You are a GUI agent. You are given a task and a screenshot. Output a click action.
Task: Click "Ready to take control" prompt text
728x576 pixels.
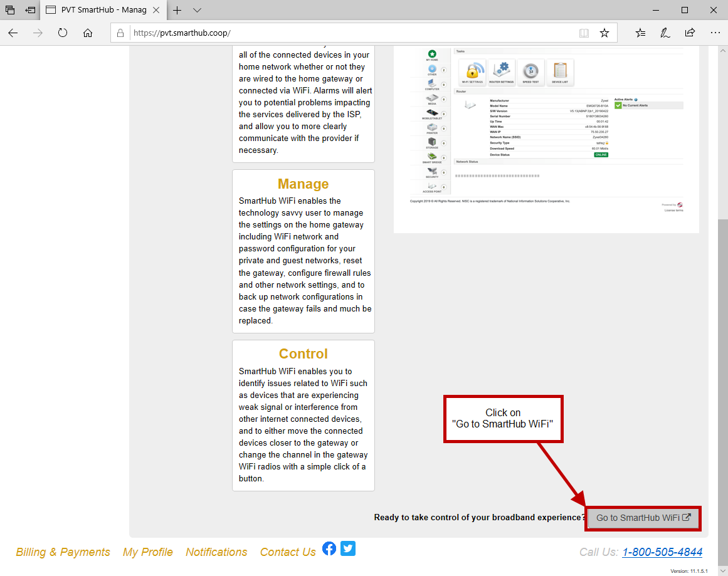480,517
